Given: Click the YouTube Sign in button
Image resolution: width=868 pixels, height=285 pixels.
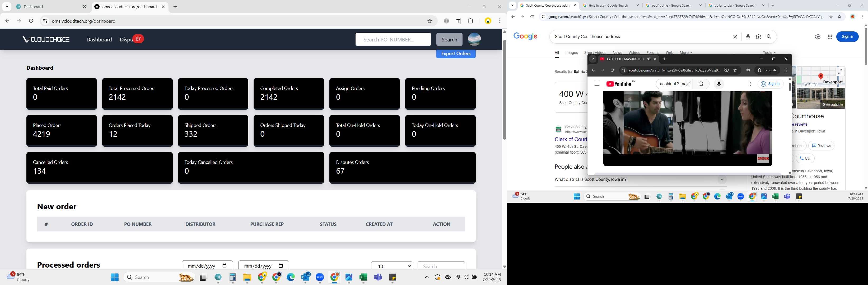Looking at the screenshot, I should (770, 84).
